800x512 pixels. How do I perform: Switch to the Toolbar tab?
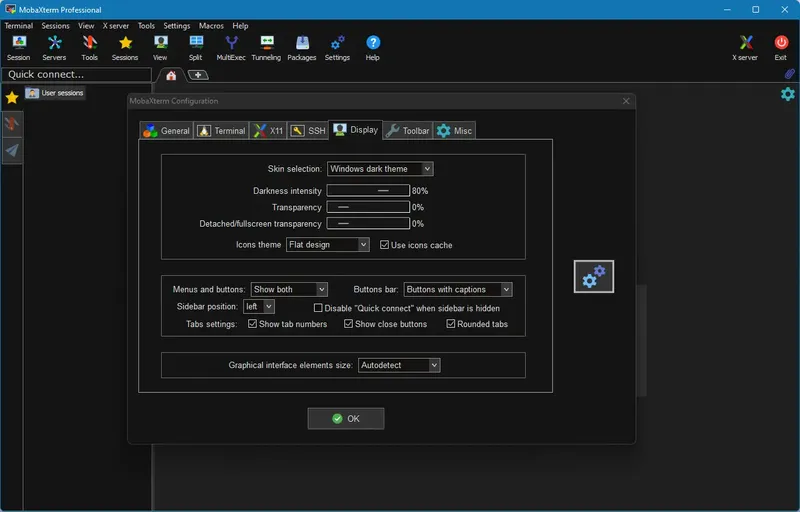click(408, 131)
